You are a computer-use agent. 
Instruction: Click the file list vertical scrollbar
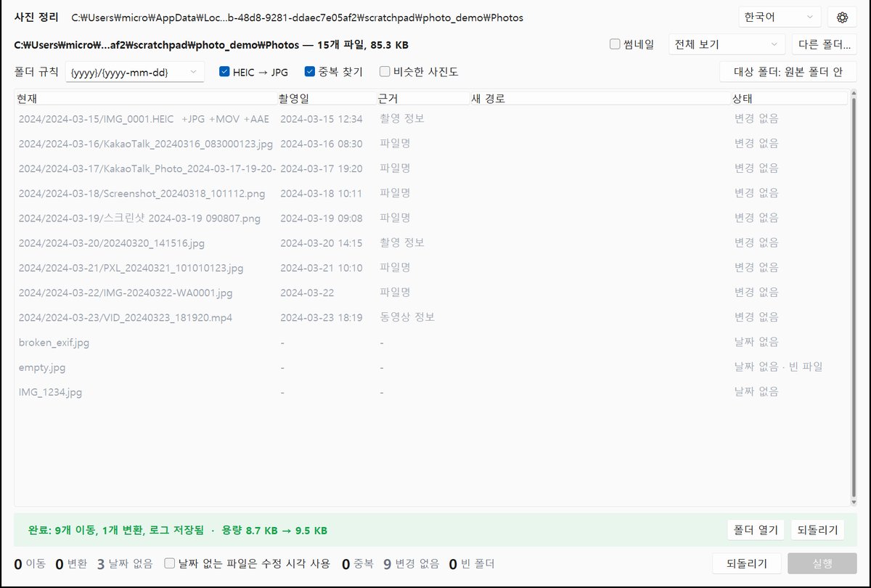click(x=852, y=298)
